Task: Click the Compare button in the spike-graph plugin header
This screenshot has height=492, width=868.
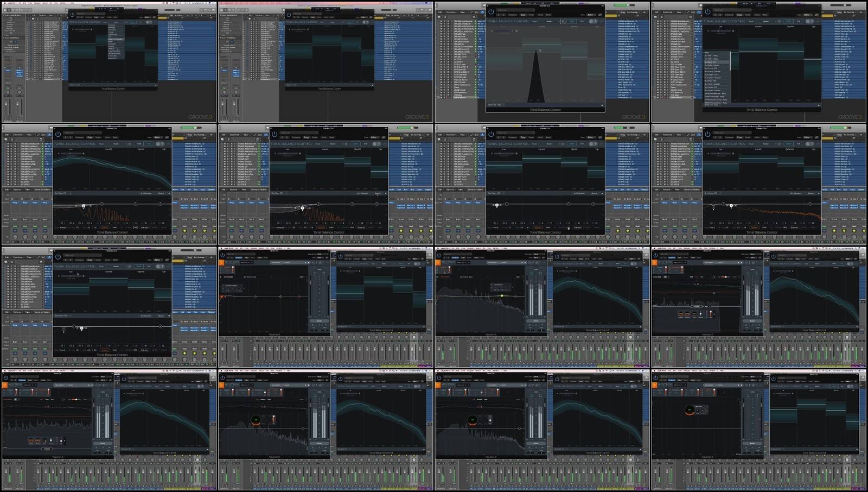Action: [513, 15]
